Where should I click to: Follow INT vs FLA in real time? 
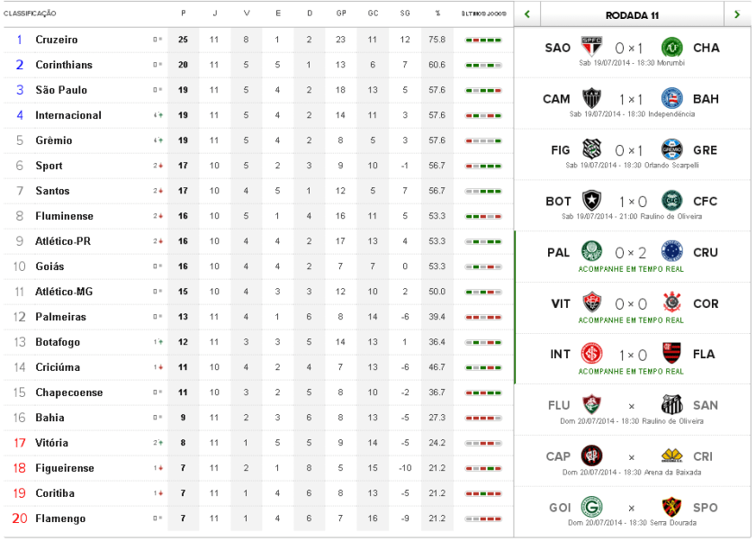click(x=631, y=371)
